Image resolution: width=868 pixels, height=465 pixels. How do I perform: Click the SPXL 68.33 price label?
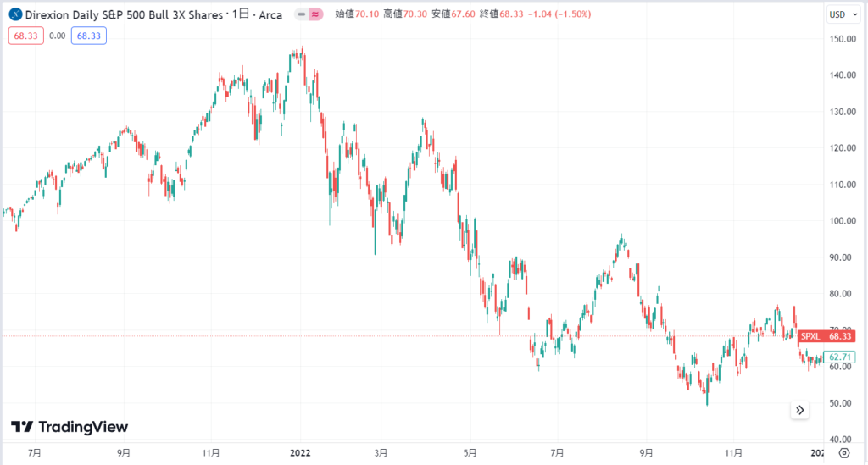click(x=826, y=336)
